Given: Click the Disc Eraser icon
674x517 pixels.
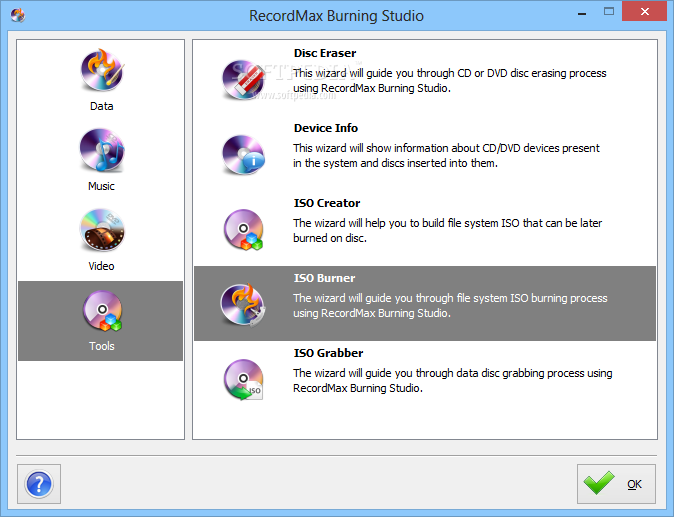Looking at the screenshot, I should pos(243,80).
